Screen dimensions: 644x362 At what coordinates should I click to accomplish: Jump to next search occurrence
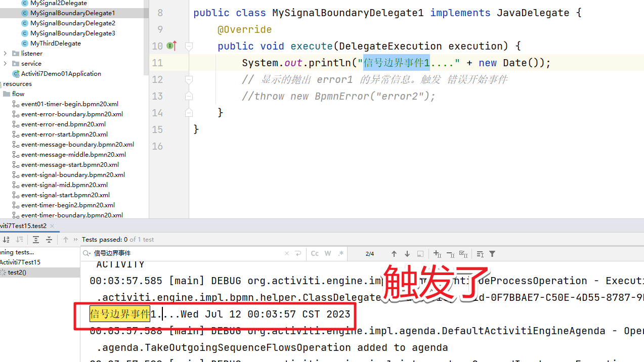click(407, 254)
